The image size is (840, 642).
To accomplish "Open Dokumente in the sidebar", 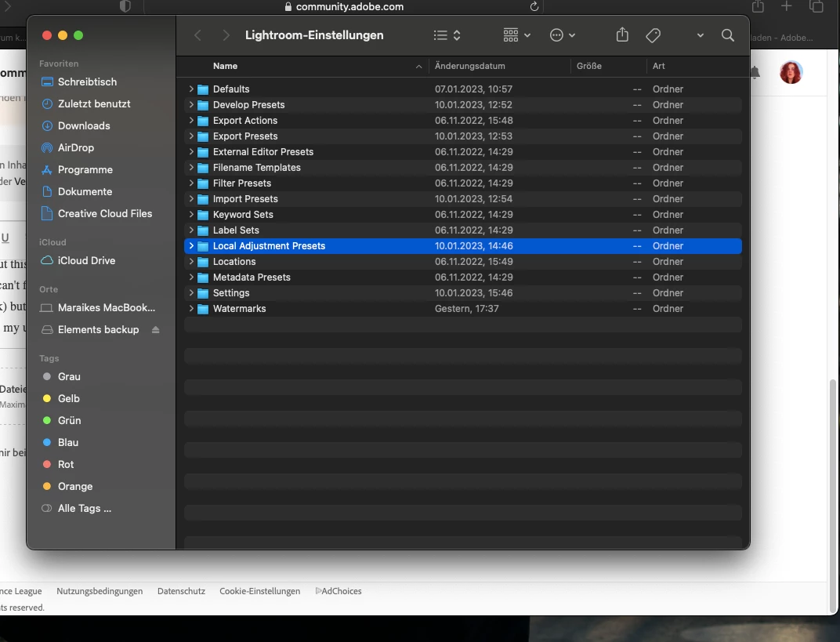I will click(85, 192).
